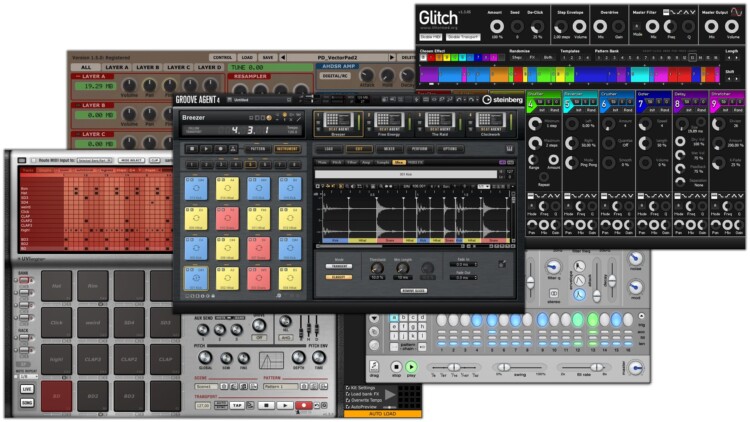Viewport: 750px width, 422px height.
Task: Decrease Glitch pattern Length with left arrow
Action: coord(729,57)
